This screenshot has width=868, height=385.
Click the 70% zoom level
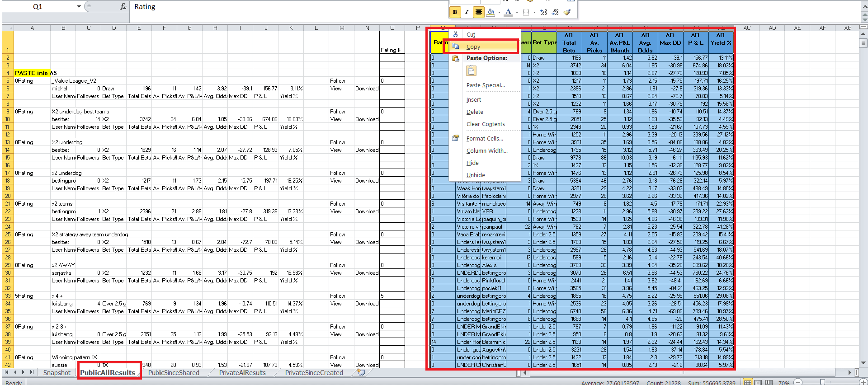[x=784, y=383]
